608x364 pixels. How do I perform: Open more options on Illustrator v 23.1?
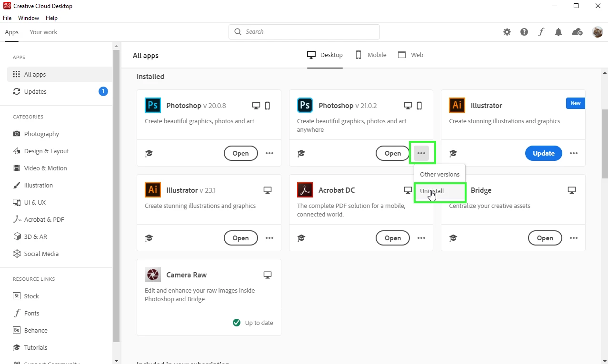(x=269, y=238)
